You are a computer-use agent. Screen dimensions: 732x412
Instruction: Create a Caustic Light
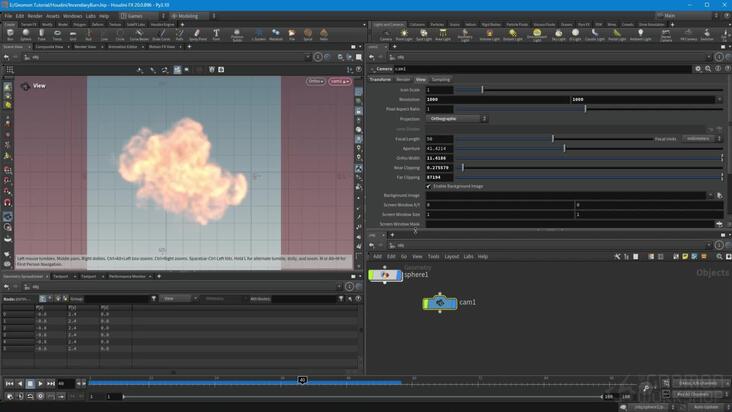point(594,35)
